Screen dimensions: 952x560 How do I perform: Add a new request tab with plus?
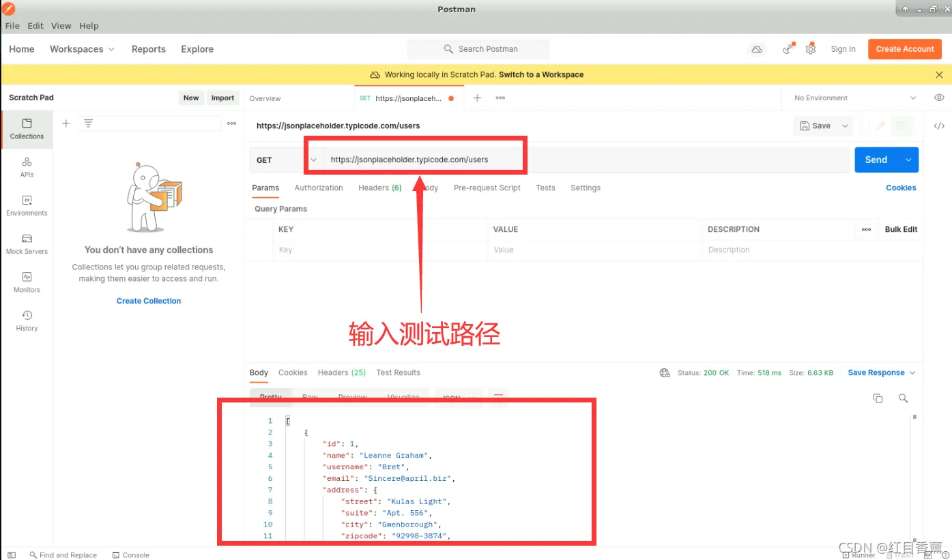click(478, 98)
